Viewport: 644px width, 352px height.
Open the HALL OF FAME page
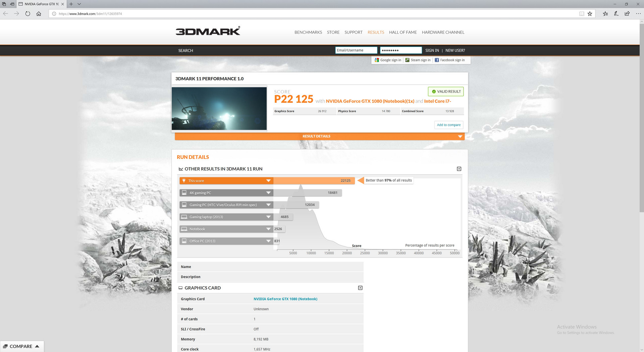pos(403,32)
